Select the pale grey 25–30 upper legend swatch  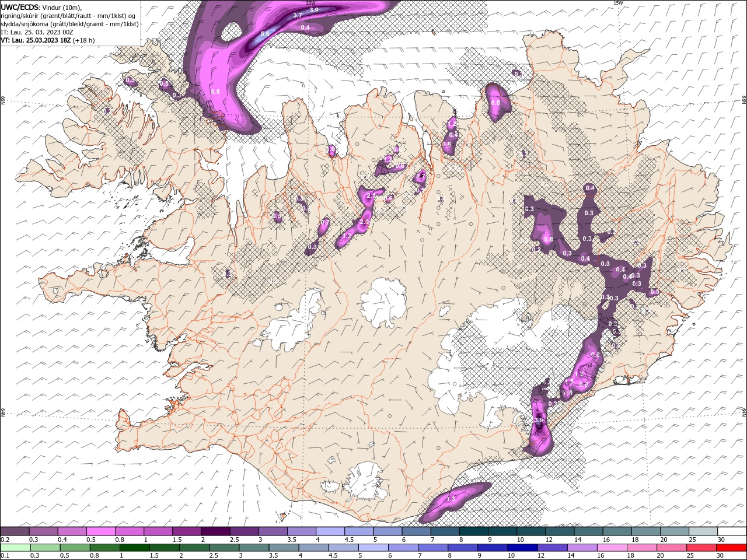click(703, 531)
